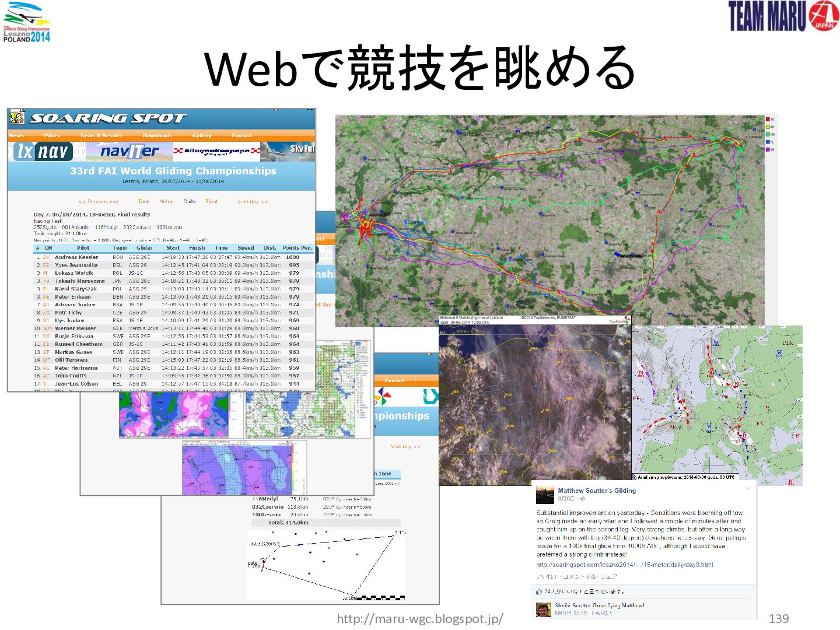Viewport: 840px width, 630px height.
Task: Open the flight track satellite map
Action: tap(549, 220)
